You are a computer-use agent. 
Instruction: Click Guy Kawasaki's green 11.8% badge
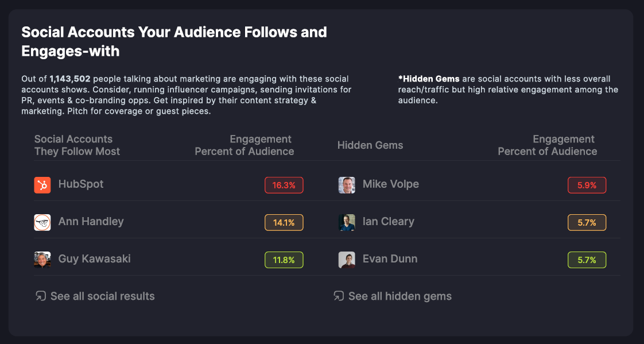coord(284,260)
